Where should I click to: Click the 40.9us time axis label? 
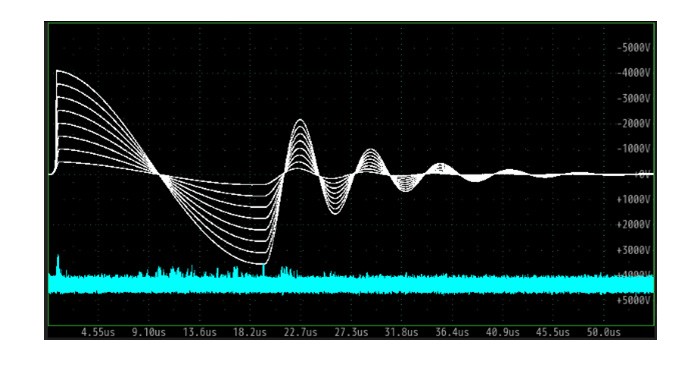tap(503, 332)
